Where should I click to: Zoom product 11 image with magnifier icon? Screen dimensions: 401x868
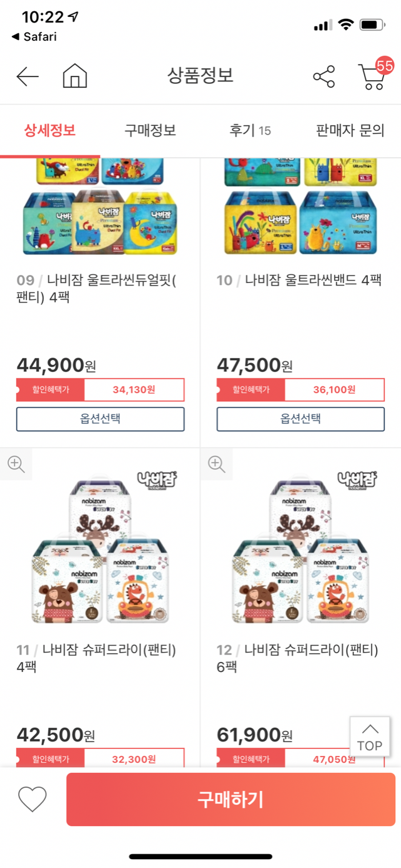pos(16,463)
